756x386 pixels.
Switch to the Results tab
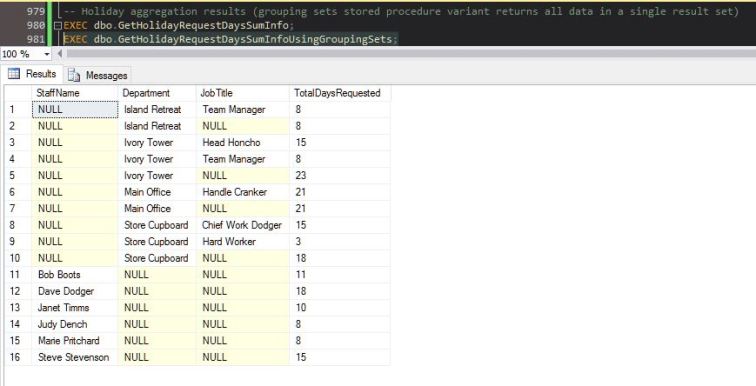click(x=32, y=74)
